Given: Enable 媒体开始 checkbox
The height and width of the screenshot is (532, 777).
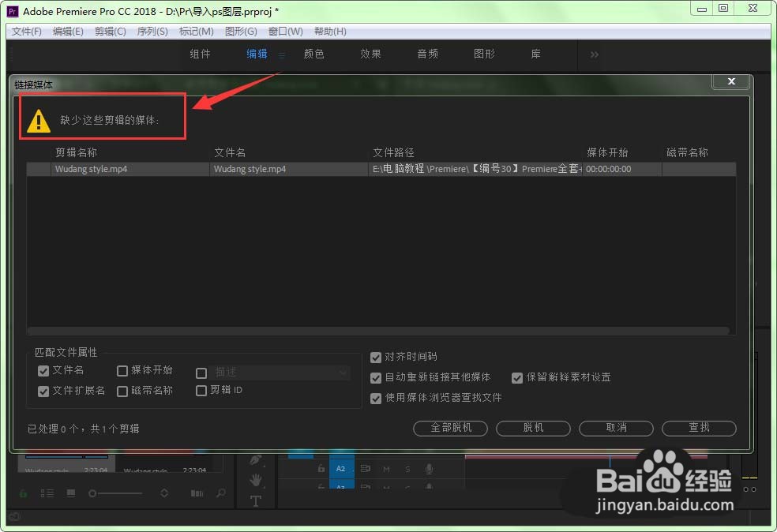Looking at the screenshot, I should [122, 371].
